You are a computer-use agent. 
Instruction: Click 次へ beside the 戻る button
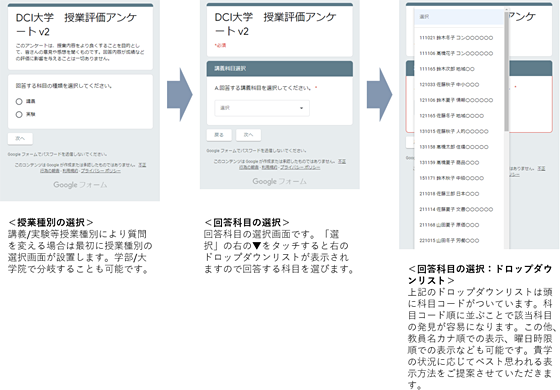point(248,135)
